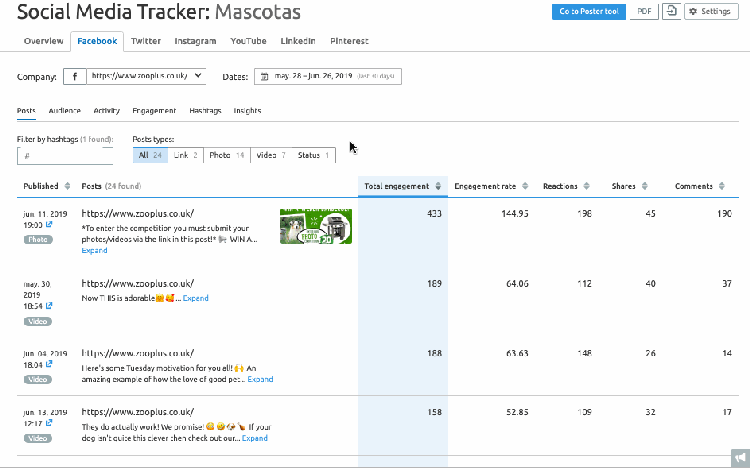Expand the 'Now THIS is adorable' post
The width and height of the screenshot is (750, 468).
click(x=196, y=298)
